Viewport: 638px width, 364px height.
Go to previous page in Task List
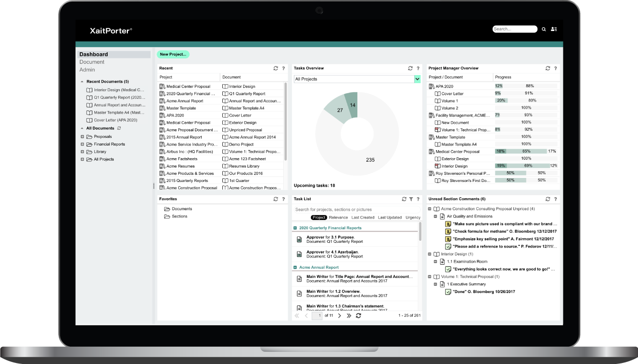point(307,315)
